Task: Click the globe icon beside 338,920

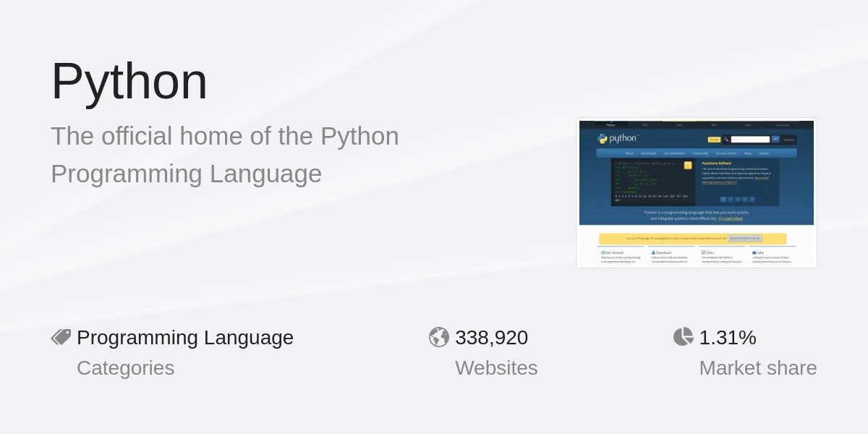Action: coord(438,337)
